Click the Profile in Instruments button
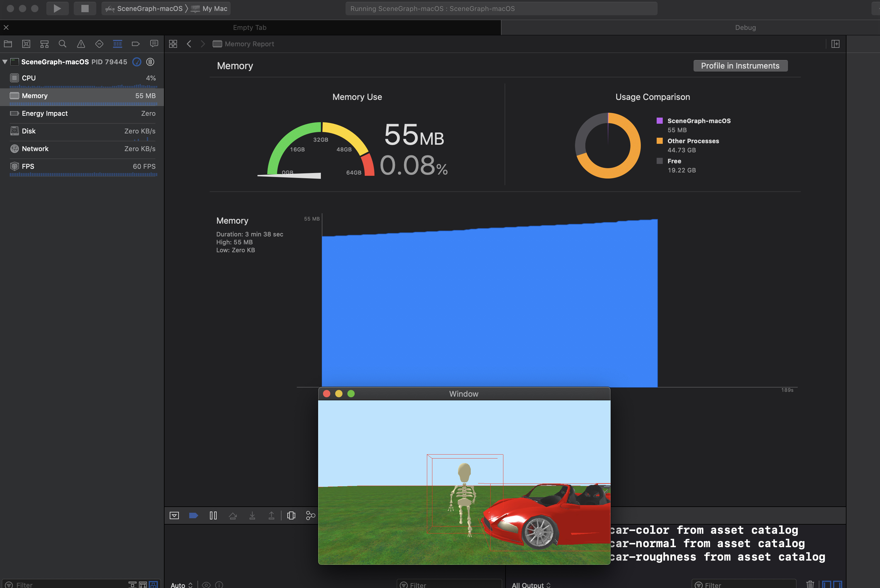This screenshot has width=880, height=588. [x=740, y=66]
